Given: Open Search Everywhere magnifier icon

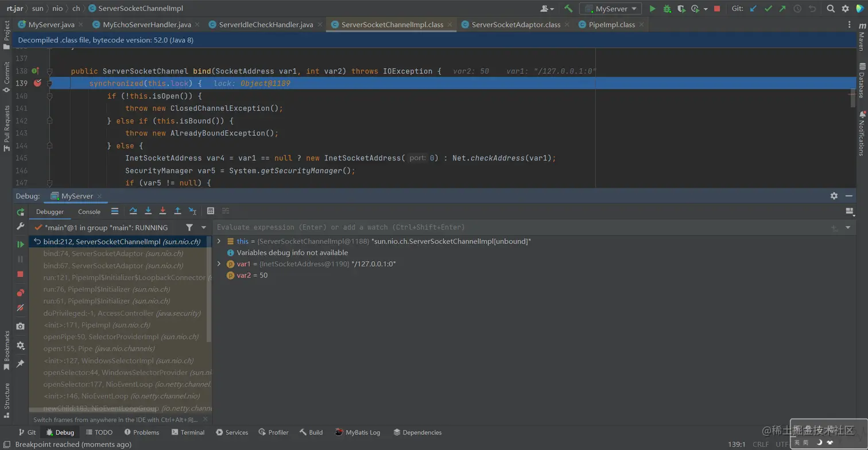Looking at the screenshot, I should click(x=831, y=9).
